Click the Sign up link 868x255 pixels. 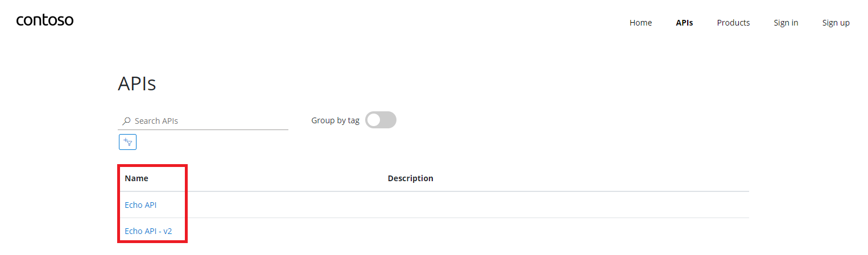point(836,23)
